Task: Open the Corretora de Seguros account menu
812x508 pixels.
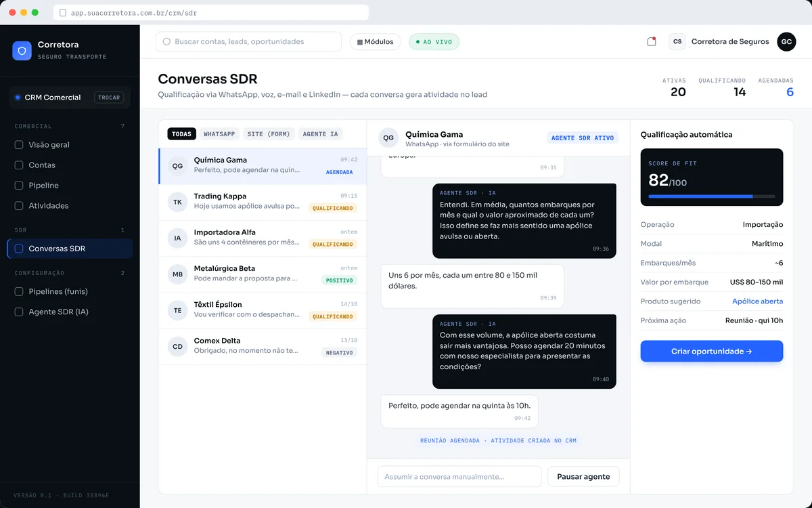Action: (x=730, y=41)
